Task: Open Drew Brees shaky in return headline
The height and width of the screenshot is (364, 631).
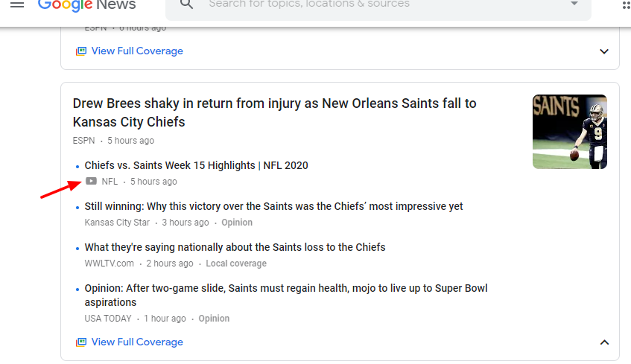Action: [274, 112]
